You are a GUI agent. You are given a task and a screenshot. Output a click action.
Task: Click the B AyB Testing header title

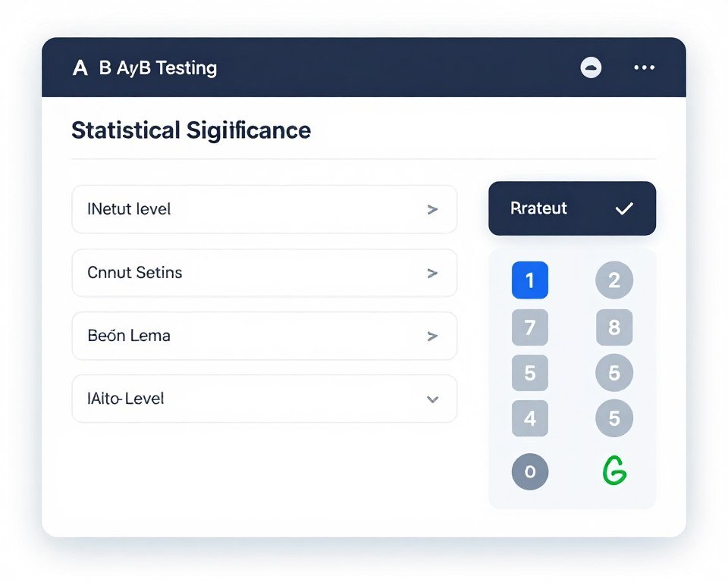click(158, 68)
